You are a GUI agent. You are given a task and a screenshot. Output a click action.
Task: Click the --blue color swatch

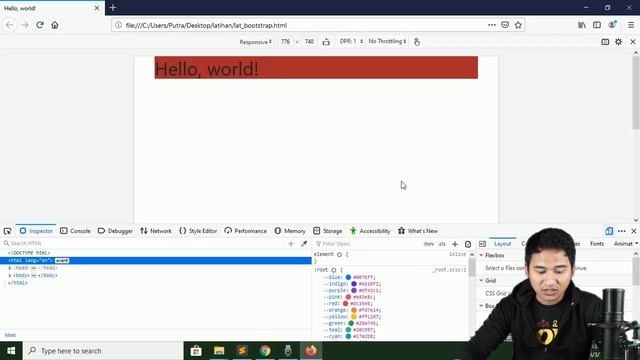(x=348, y=278)
